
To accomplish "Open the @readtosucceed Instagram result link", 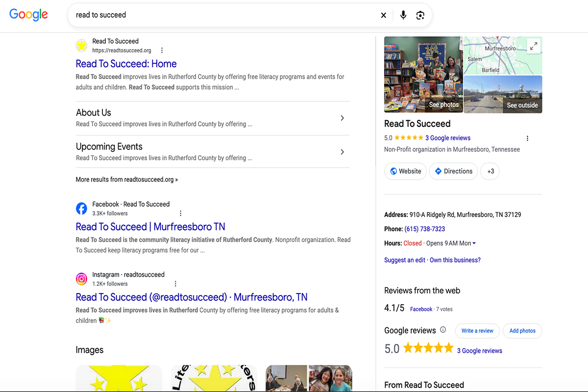I will 192,297.
